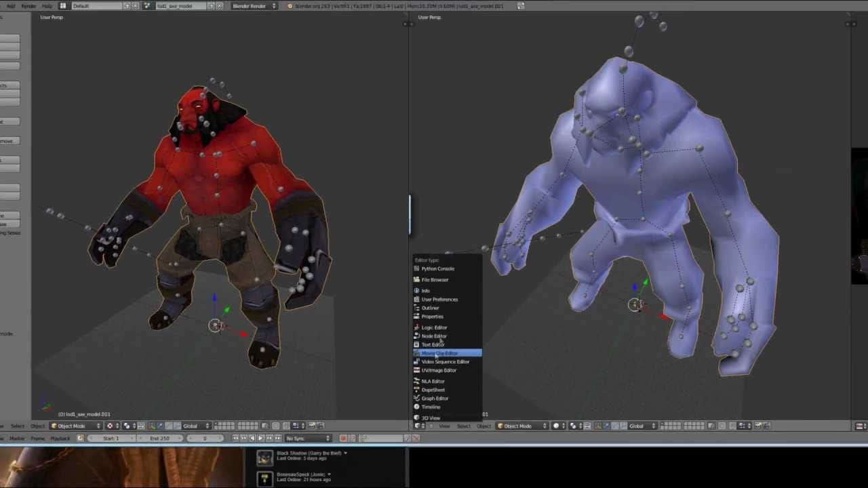
Task: Jump to last frame of animation
Action: point(278,439)
